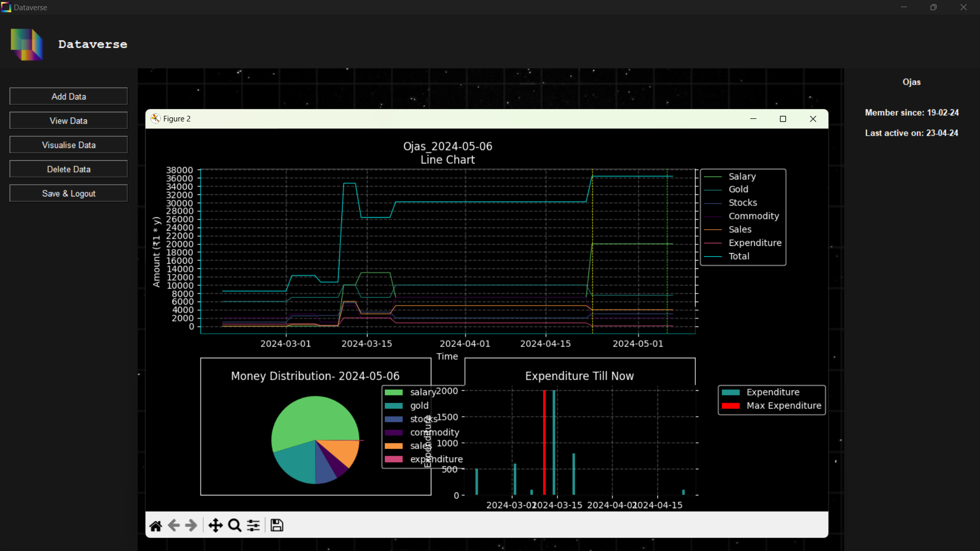The height and width of the screenshot is (551, 980).
Task: Click the Dataverse logo image
Action: (x=27, y=44)
